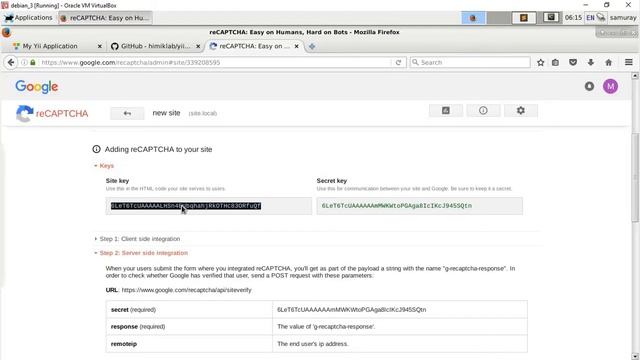Open the Applications menu
This screenshot has height=360, width=640.
[x=28, y=18]
